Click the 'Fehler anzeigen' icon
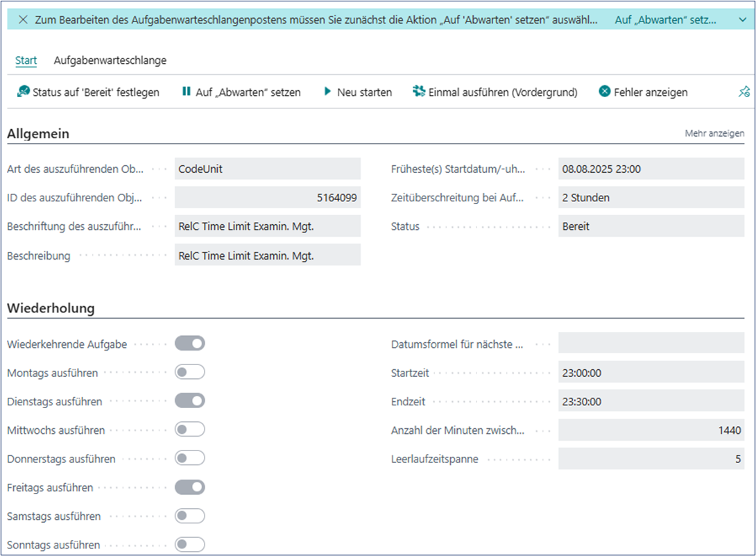The height and width of the screenshot is (556, 756). point(604,92)
